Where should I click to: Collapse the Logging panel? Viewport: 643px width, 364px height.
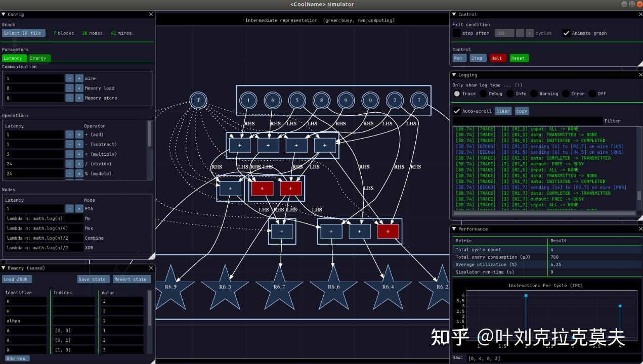pos(454,74)
